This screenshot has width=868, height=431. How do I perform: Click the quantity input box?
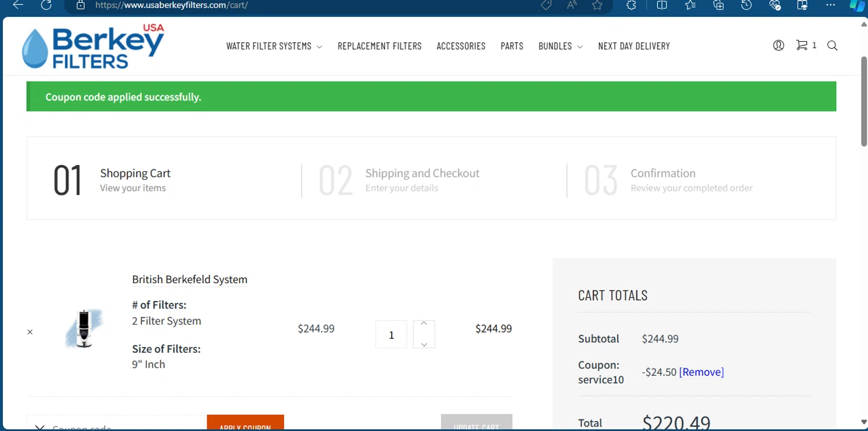click(391, 334)
